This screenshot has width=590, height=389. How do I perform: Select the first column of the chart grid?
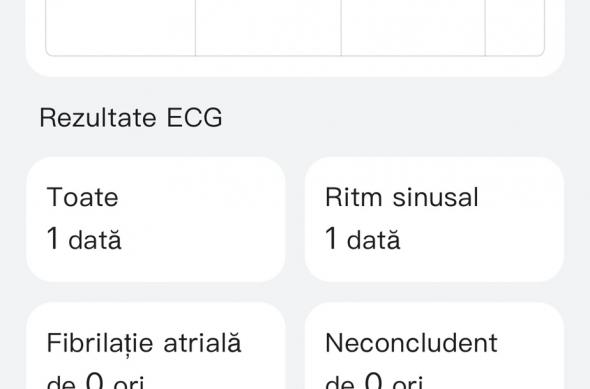pyautogui.click(x=120, y=28)
